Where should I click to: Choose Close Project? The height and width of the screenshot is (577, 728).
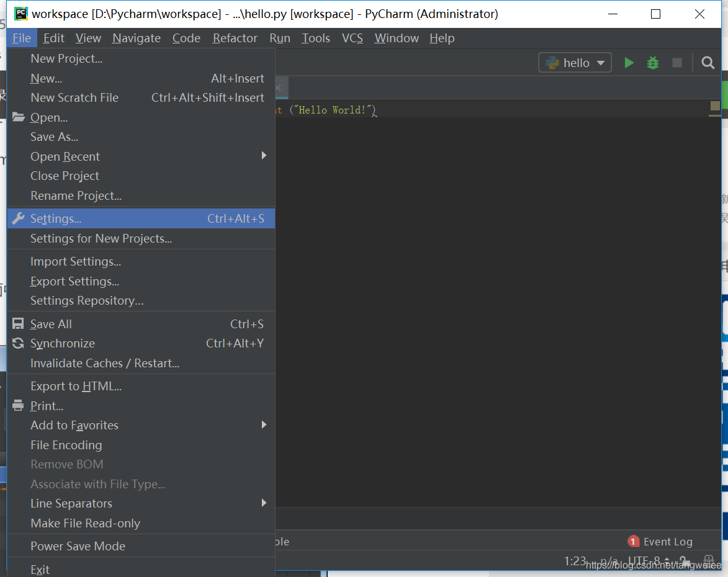[x=141, y=176]
